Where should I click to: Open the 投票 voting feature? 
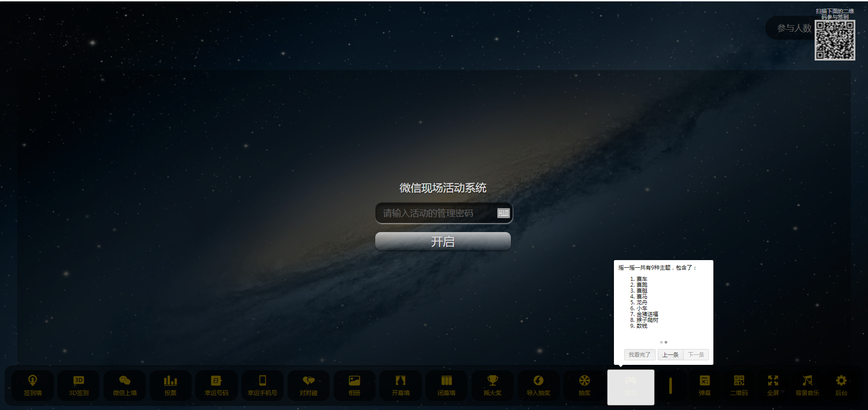tap(170, 385)
